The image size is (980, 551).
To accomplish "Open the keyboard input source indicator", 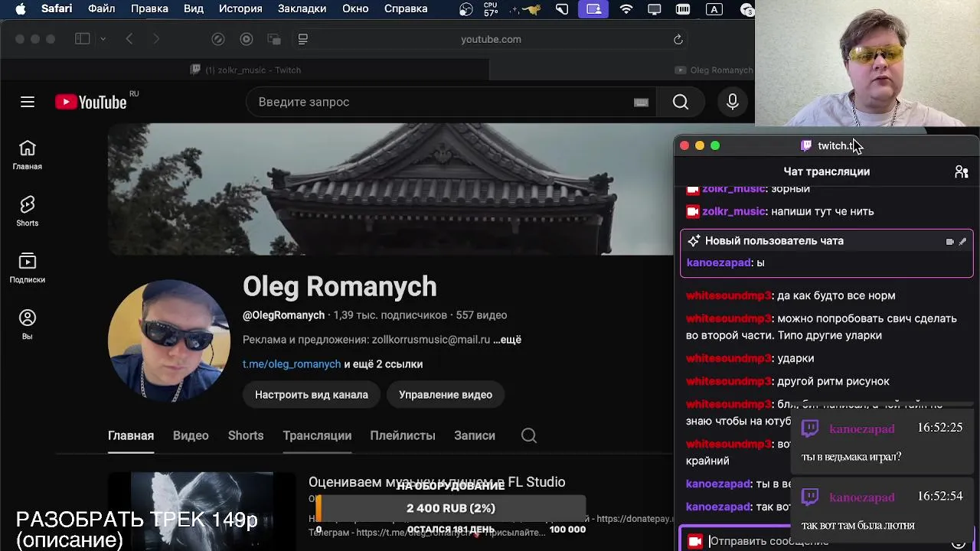I will coord(714,9).
